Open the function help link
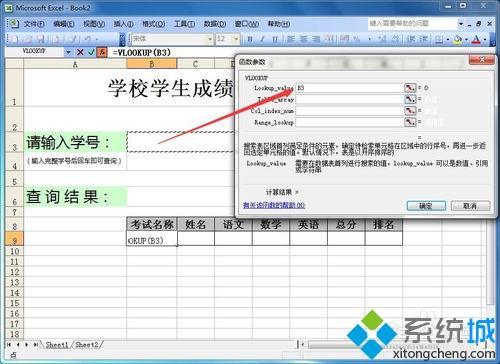 [x=274, y=205]
